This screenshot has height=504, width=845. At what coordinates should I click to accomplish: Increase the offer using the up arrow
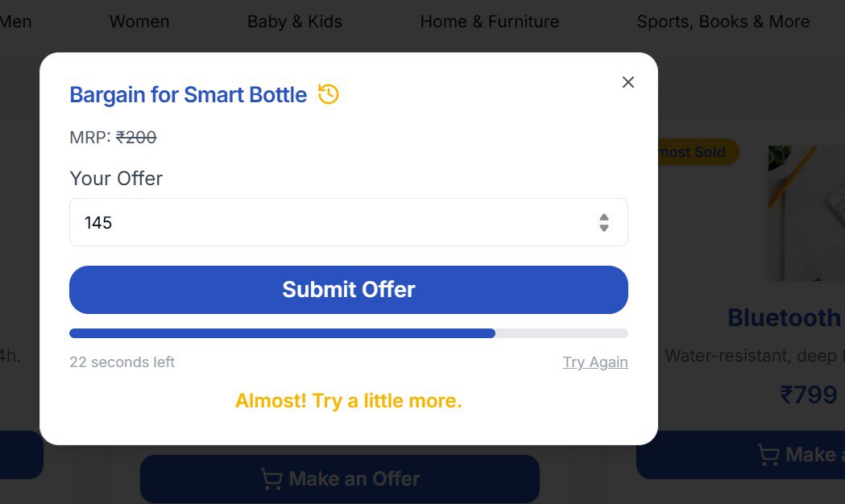[604, 217]
